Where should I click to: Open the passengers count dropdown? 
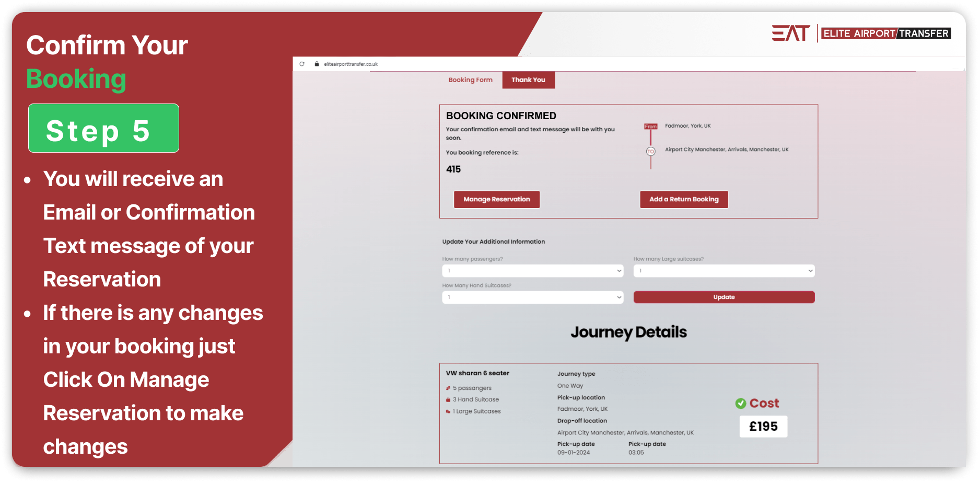click(532, 271)
